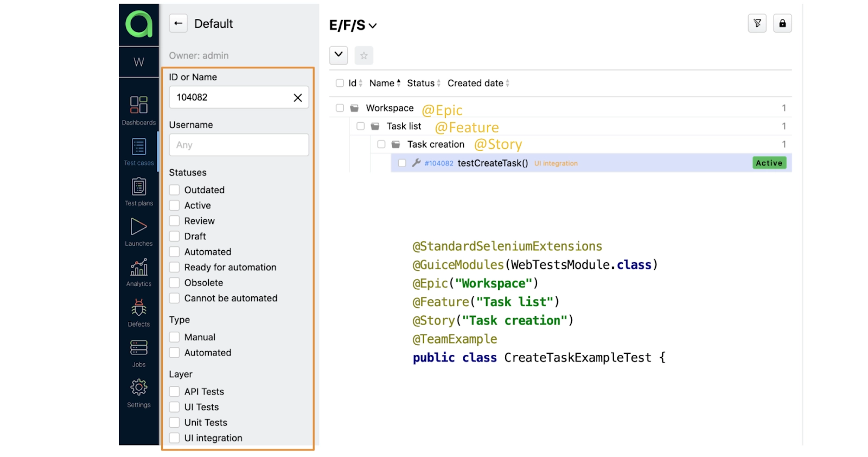
Task: Open Settings gear in sidebar
Action: pyautogui.click(x=139, y=393)
